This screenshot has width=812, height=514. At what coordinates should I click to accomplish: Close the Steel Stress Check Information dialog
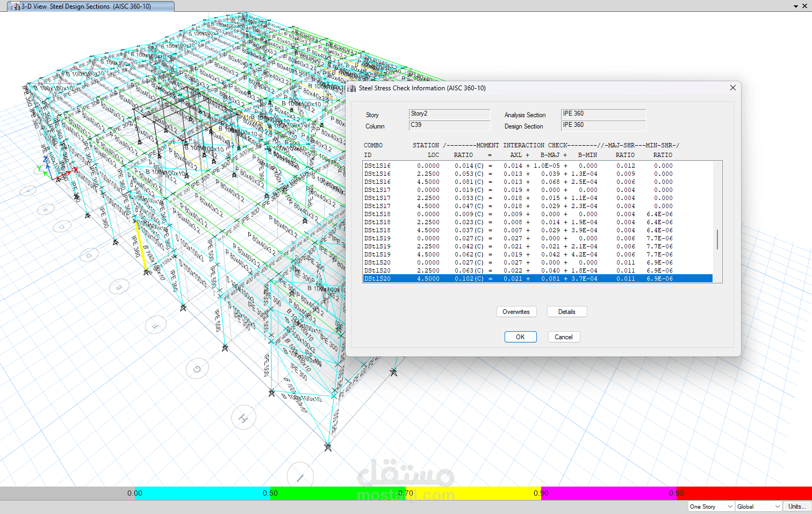pyautogui.click(x=733, y=88)
